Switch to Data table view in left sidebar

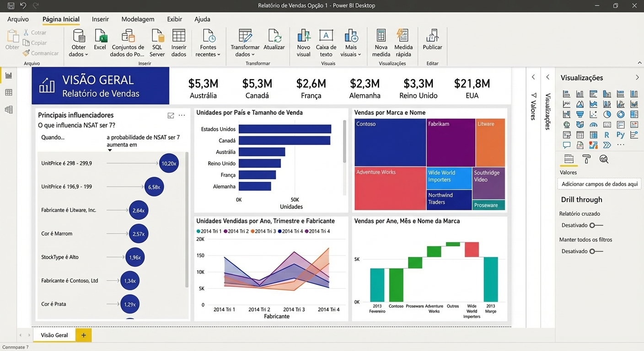click(8, 93)
